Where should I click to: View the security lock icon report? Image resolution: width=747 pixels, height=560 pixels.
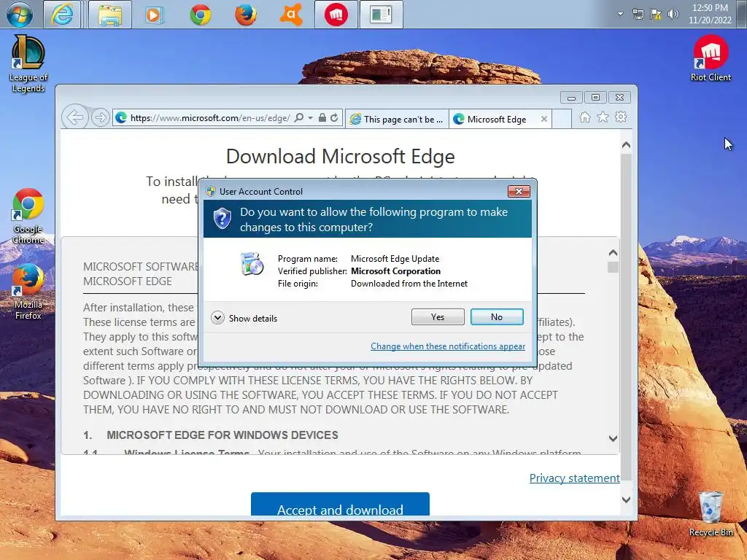pos(322,117)
